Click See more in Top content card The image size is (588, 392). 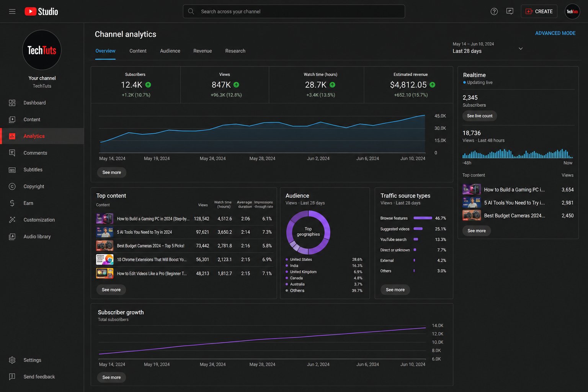(111, 290)
